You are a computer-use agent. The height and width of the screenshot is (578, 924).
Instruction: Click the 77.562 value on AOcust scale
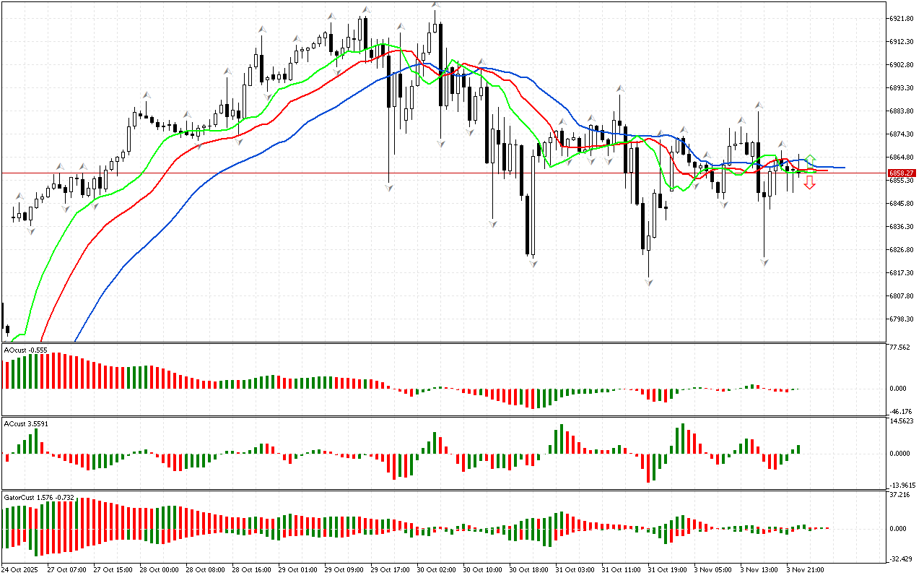pyautogui.click(x=899, y=348)
